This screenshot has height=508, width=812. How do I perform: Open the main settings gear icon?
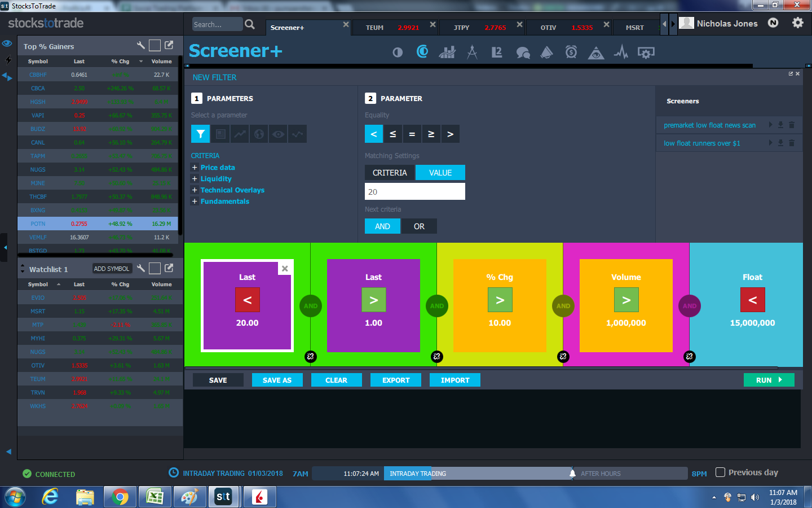click(x=798, y=23)
